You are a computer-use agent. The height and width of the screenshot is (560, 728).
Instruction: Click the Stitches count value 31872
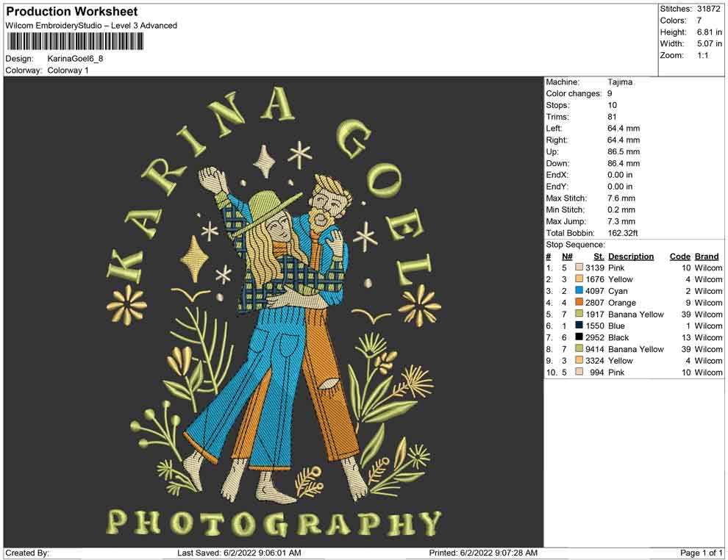pyautogui.click(x=710, y=9)
